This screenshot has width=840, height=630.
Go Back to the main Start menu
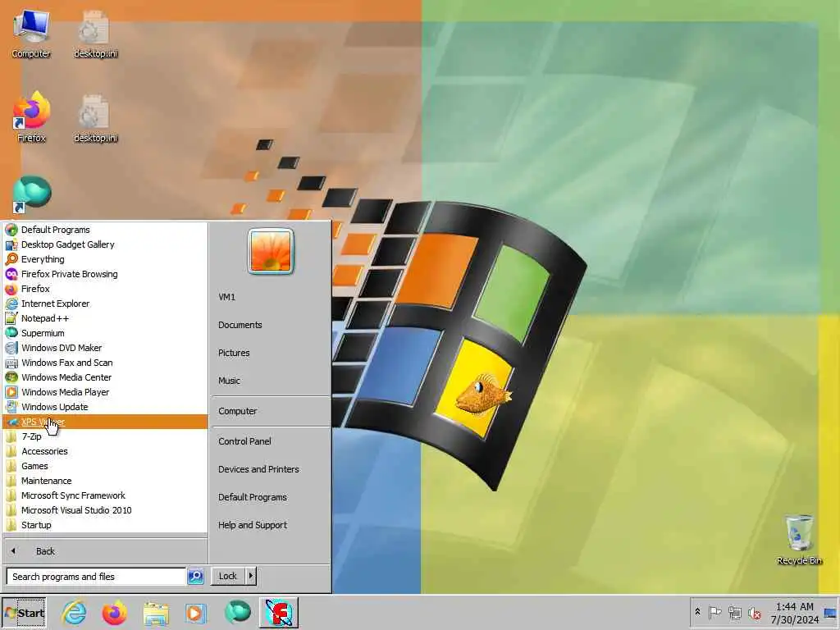(105, 551)
